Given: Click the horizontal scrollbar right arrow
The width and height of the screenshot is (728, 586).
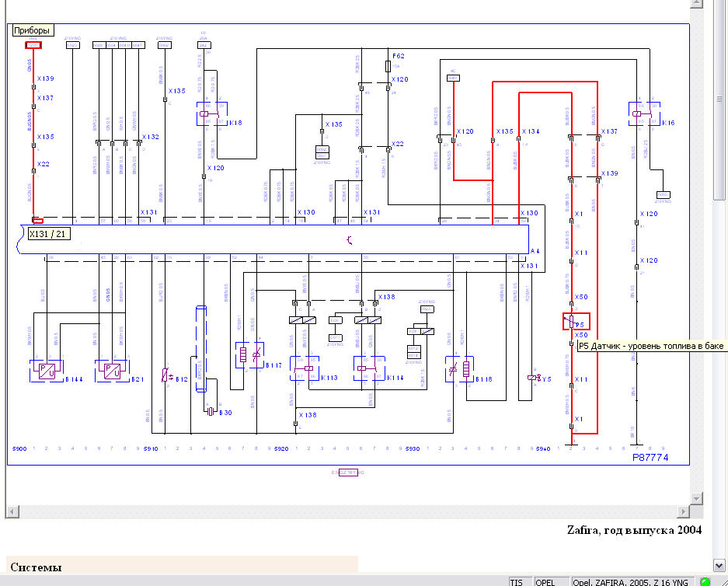Looking at the screenshot, I should (683, 511).
